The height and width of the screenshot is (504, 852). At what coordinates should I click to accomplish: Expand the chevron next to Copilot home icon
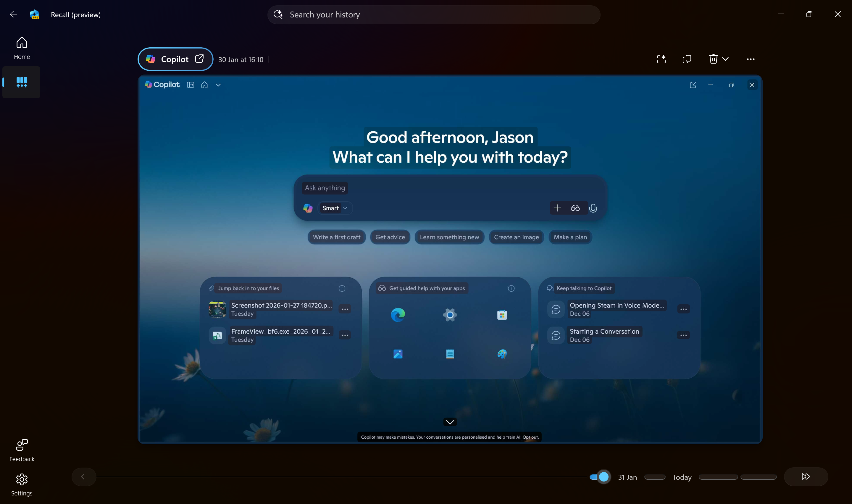(218, 85)
